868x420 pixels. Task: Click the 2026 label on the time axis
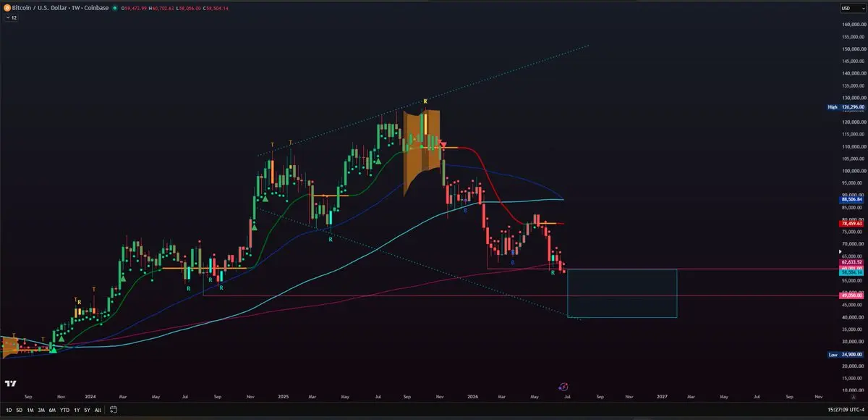tap(473, 397)
